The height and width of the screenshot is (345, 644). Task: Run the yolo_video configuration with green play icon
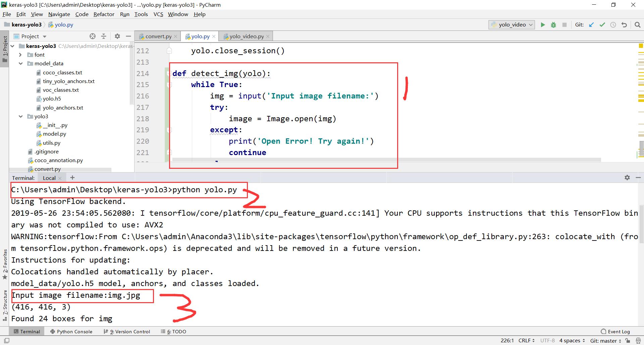click(x=543, y=24)
